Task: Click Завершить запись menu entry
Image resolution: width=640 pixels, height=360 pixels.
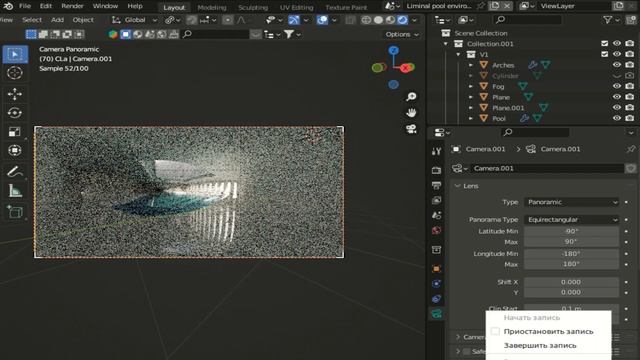Action: click(540, 345)
